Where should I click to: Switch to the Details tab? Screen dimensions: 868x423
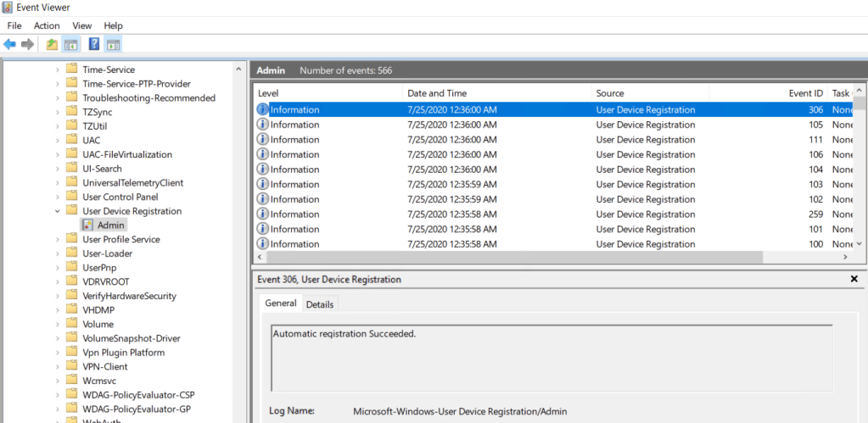coord(320,304)
